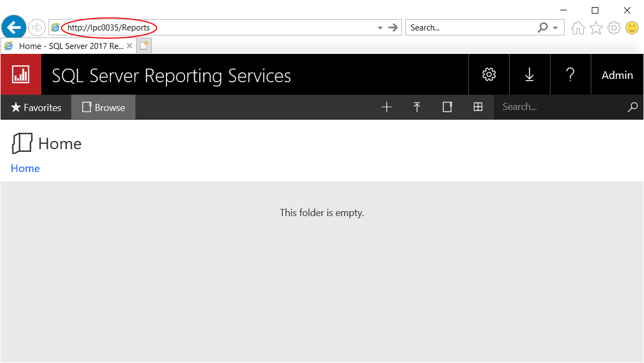Open the search provider dropdown arrow
This screenshot has width=644, height=363.
[x=555, y=28]
